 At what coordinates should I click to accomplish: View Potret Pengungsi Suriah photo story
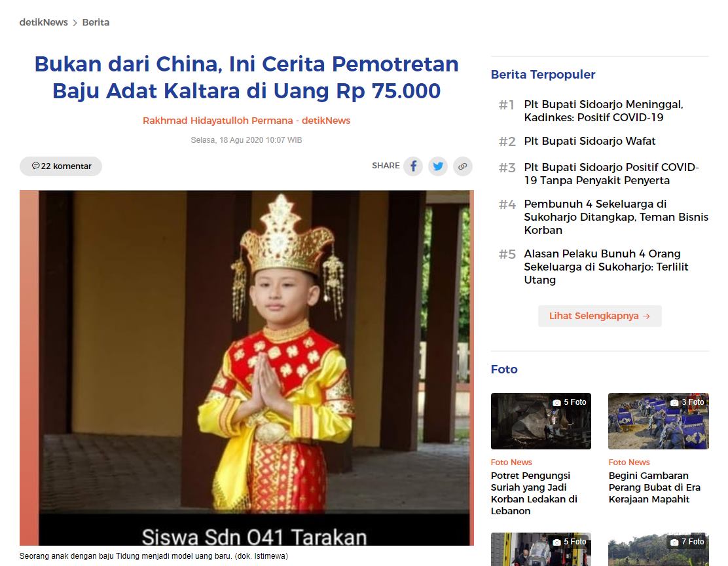click(x=534, y=493)
